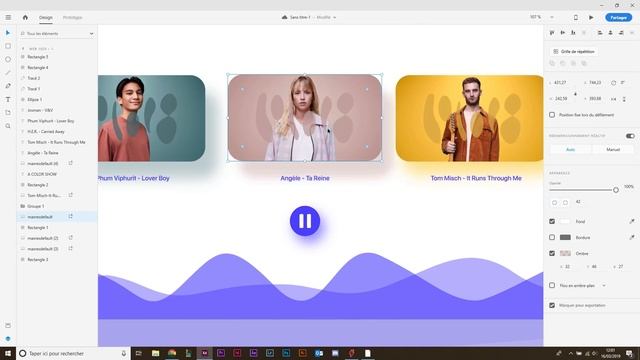
Task: Select the Ellipse 1 layer
Action: point(34,100)
